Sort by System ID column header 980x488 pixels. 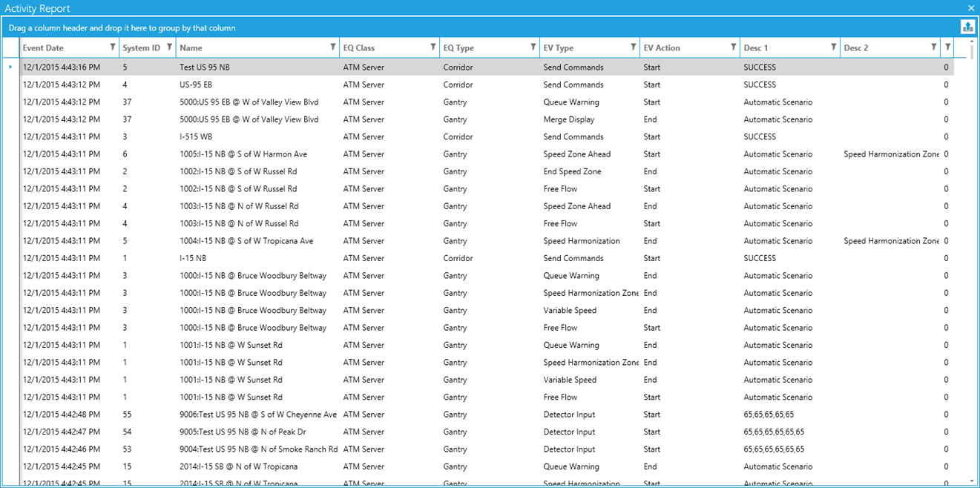(x=141, y=47)
